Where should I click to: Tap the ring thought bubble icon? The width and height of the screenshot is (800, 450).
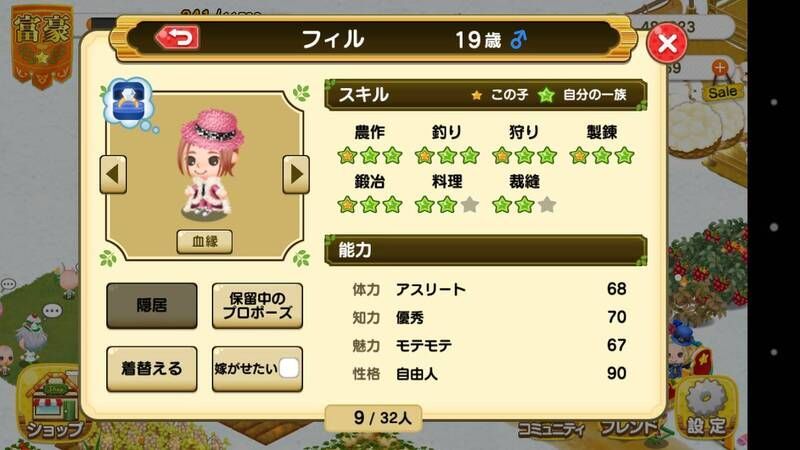[129, 101]
